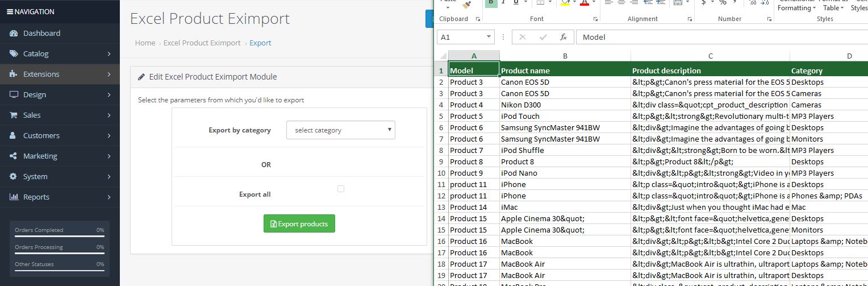Screen dimensions: 868x286
Task: Open the Extensions navigation menu
Action: (60, 74)
